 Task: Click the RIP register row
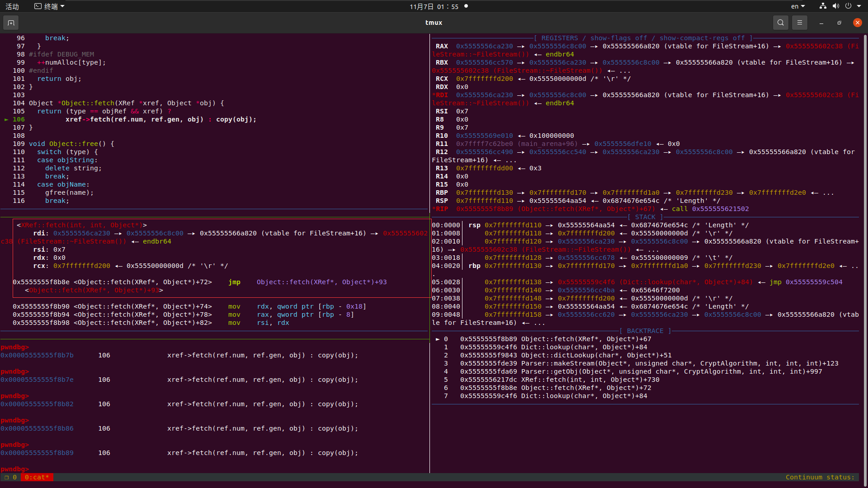tap(590, 209)
